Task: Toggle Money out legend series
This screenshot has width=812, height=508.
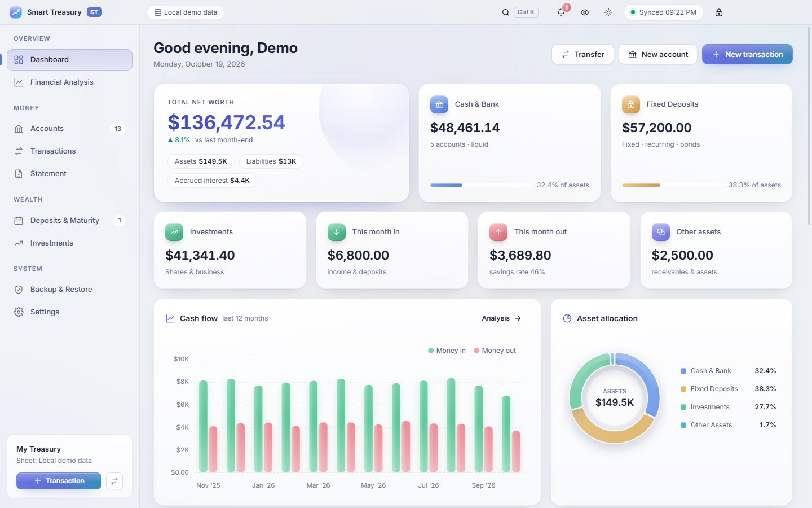Action: (x=495, y=351)
